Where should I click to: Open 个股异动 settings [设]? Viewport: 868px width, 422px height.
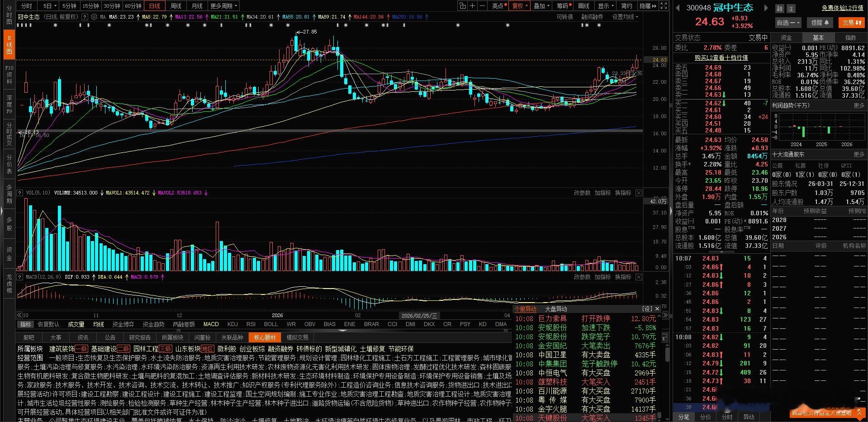tap(647, 309)
